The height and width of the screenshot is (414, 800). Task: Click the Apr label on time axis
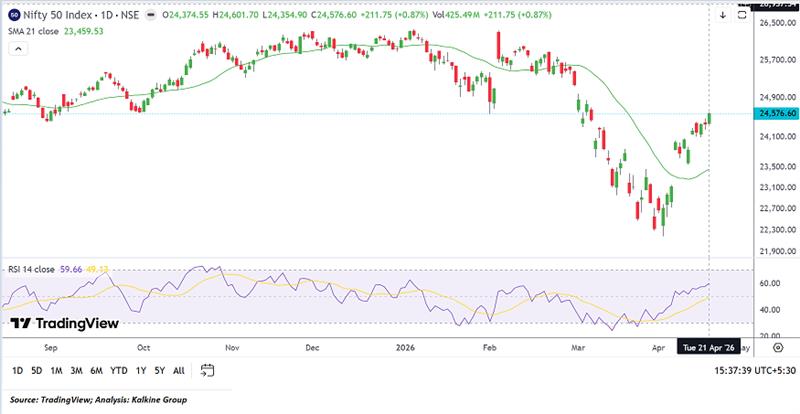pyautogui.click(x=658, y=348)
